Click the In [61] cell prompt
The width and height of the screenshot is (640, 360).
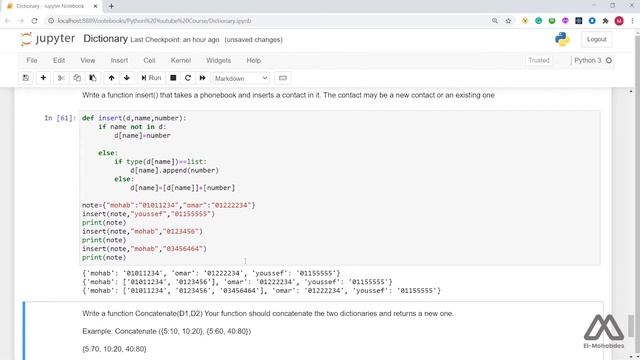click(x=60, y=118)
